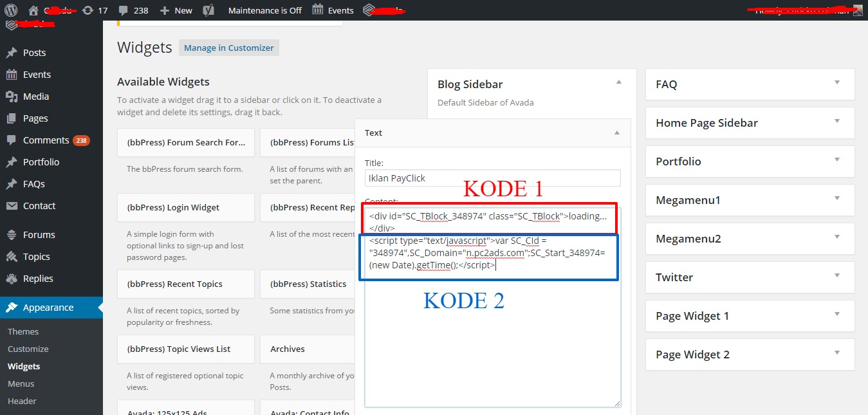Image resolution: width=868 pixels, height=415 pixels.
Task: Select the (bbPress) Topic Views List widget
Action: point(186,349)
